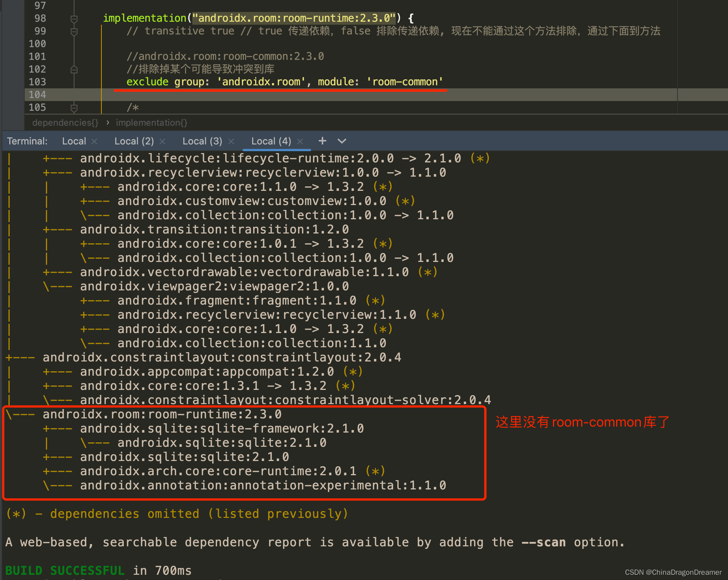Add a new terminal session with plus icon
This screenshot has width=728, height=580.
tap(322, 141)
